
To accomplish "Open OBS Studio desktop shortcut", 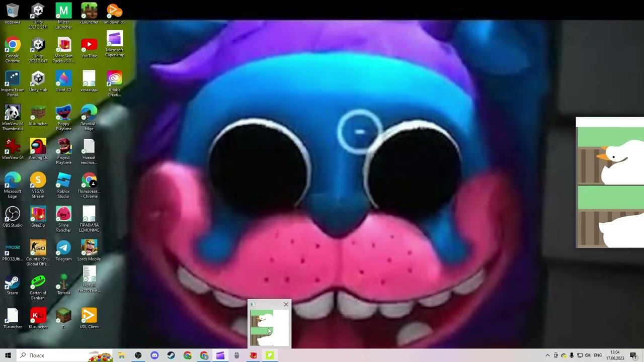I will click(x=13, y=217).
